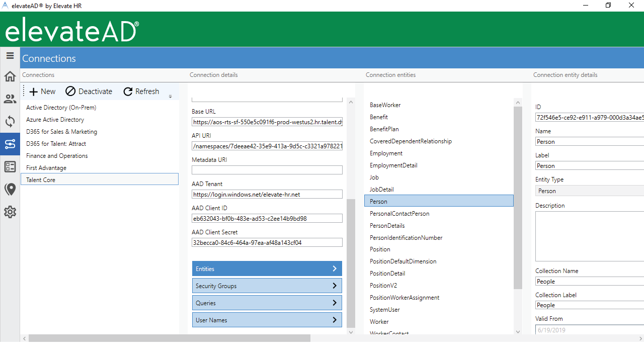Viewport: 644px width, 362px height.
Task: Click the Deactivate toolbar button
Action: point(89,92)
